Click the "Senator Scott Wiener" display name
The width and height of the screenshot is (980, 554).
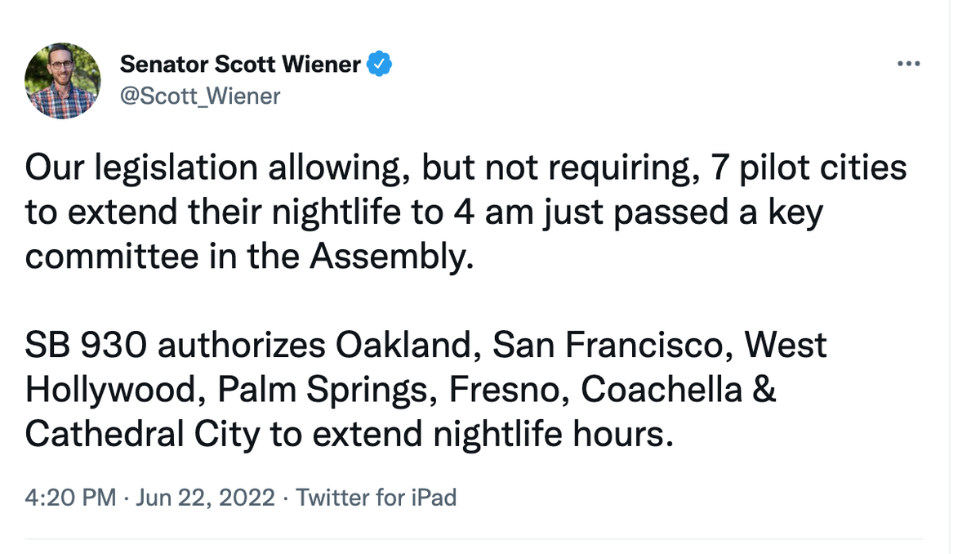coord(240,64)
